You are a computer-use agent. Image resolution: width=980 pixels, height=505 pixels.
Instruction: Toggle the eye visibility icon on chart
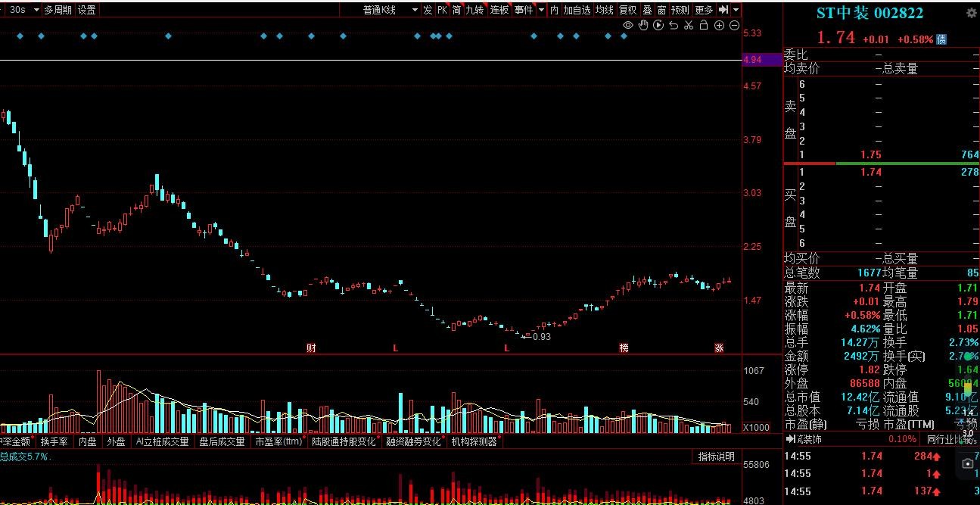pos(627,26)
